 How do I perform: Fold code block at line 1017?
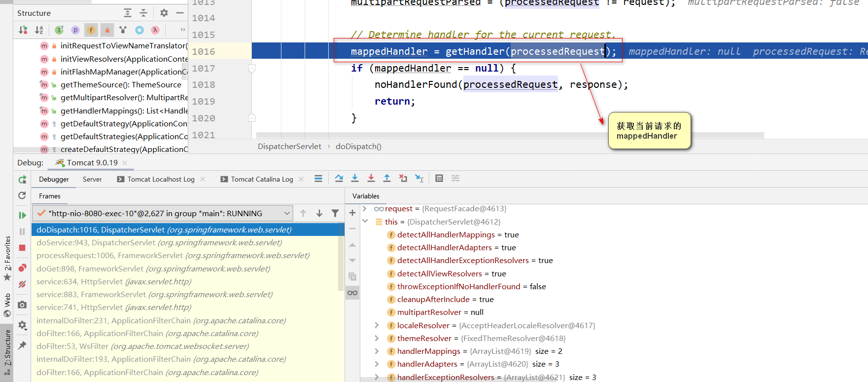[x=252, y=69]
